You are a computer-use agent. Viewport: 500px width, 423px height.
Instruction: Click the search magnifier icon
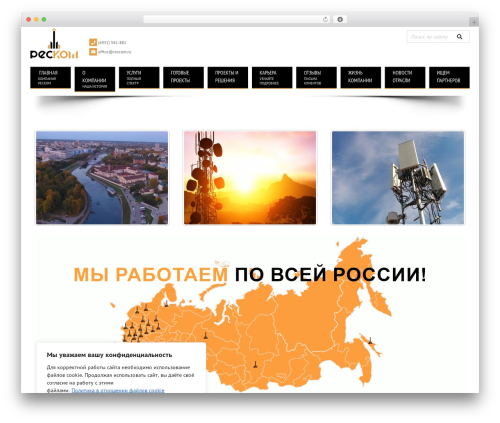(x=460, y=37)
